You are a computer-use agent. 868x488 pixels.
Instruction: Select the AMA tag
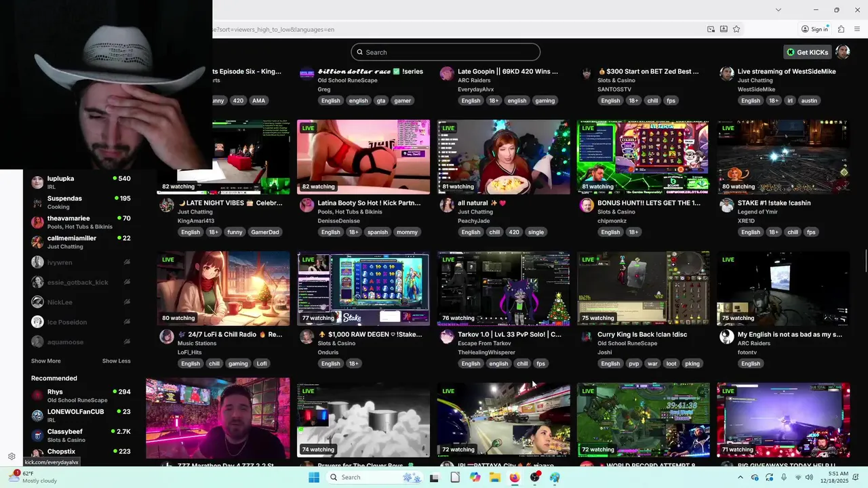pyautogui.click(x=258, y=101)
